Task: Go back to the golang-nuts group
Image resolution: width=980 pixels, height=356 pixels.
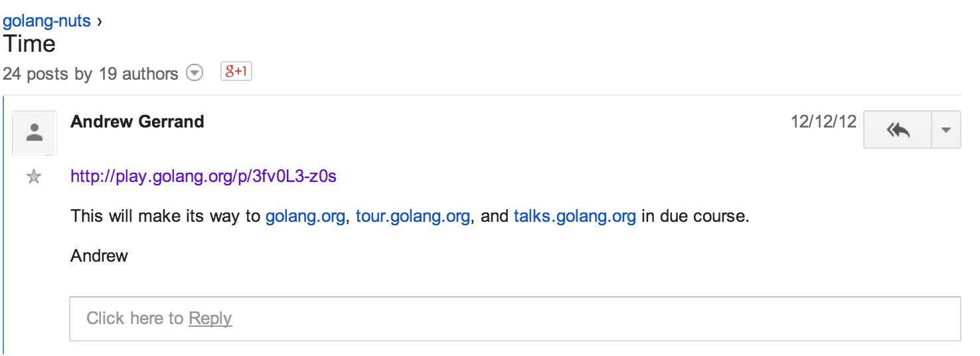Action: tap(46, 21)
